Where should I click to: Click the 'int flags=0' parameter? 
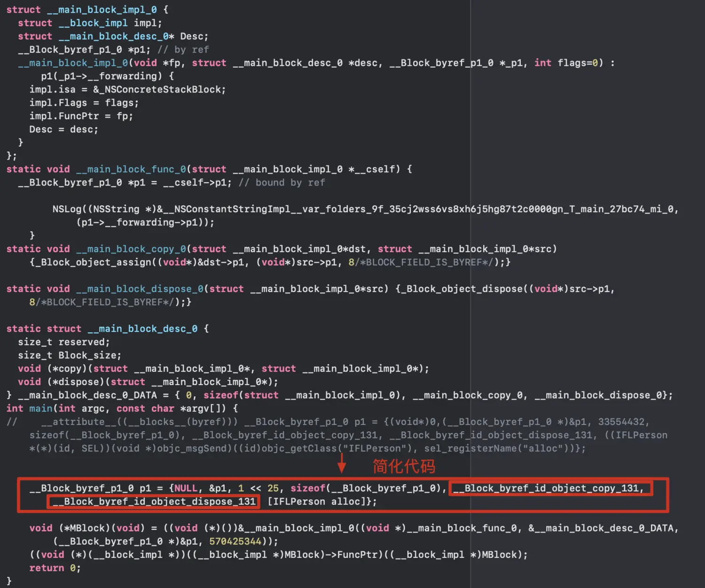(568, 63)
